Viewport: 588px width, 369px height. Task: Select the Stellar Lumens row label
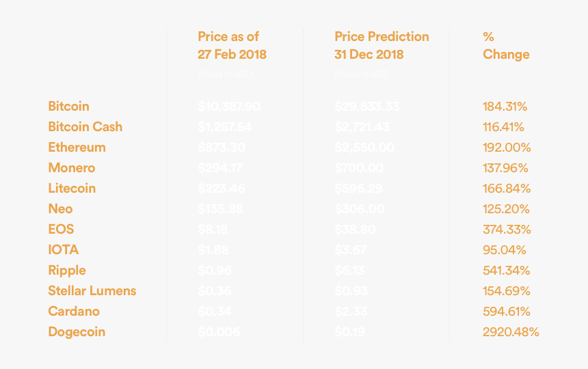pos(92,291)
